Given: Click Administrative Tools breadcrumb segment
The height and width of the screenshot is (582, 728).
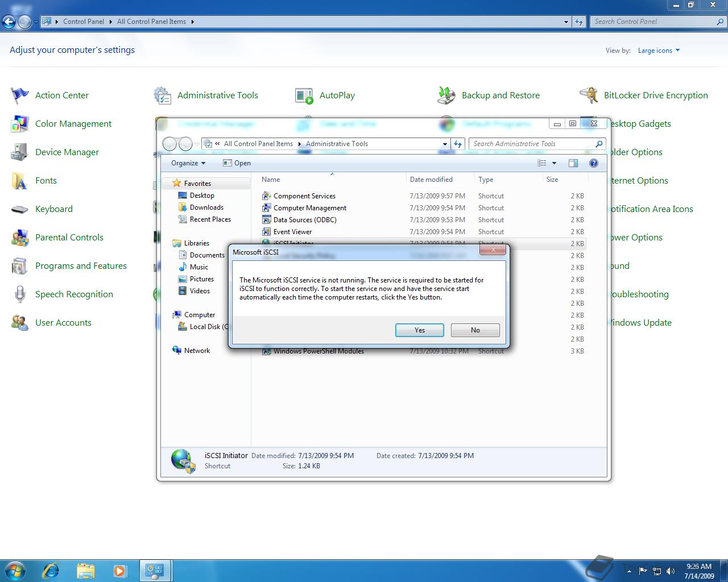Looking at the screenshot, I should (337, 144).
